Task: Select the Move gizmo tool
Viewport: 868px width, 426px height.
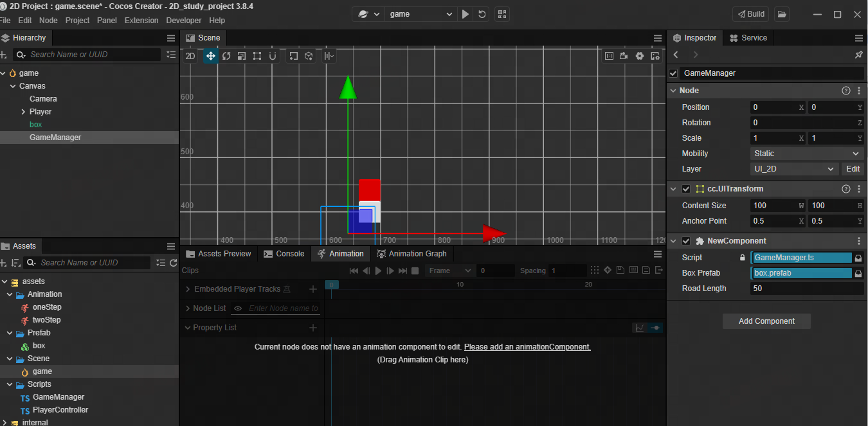Action: coord(210,56)
